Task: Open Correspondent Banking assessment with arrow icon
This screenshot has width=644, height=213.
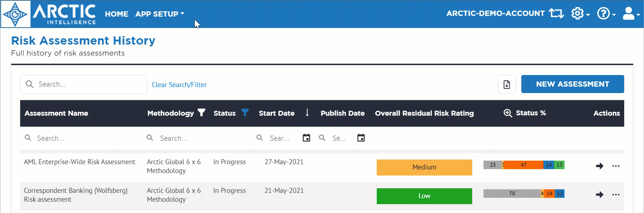Action: click(x=599, y=195)
